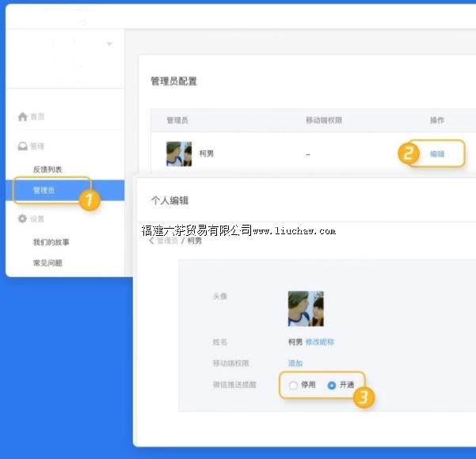Click the back chevron in the breadcrumb
Viewport: 476px width, 459px height.
(x=151, y=241)
